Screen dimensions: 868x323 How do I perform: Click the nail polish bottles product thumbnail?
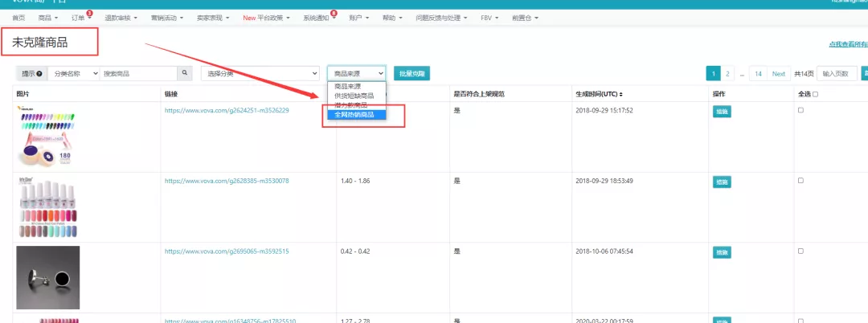click(47, 207)
